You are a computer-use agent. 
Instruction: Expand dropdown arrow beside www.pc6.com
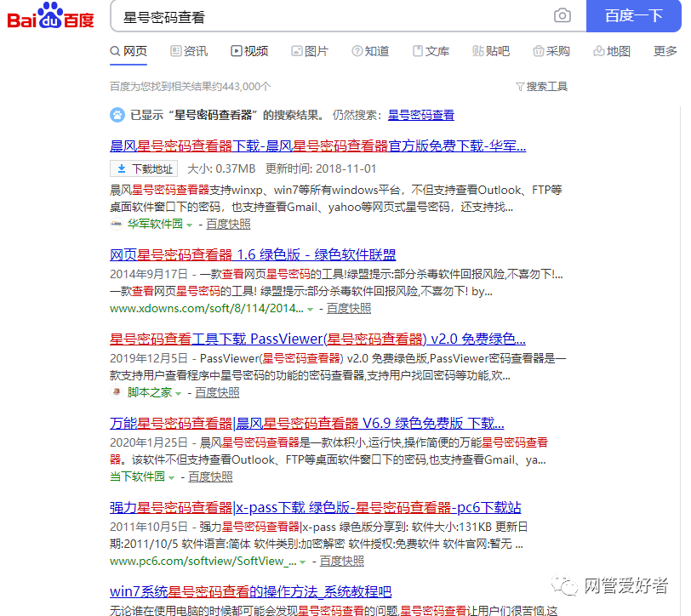click(x=302, y=562)
